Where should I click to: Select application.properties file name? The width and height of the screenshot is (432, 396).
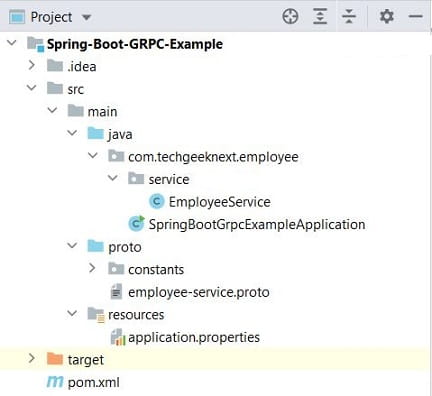click(x=194, y=338)
